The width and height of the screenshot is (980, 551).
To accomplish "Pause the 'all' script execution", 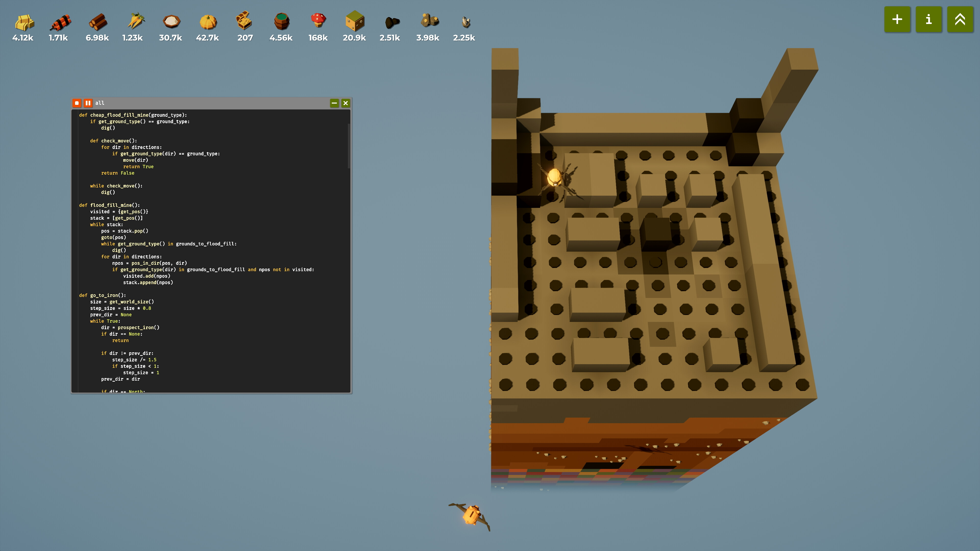I will point(88,103).
